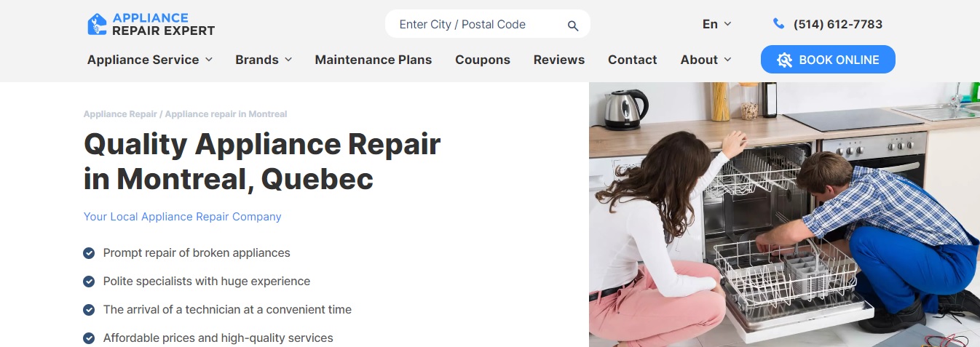Open Maintenance Plans page
This screenshot has height=347, width=980.
tap(374, 60)
